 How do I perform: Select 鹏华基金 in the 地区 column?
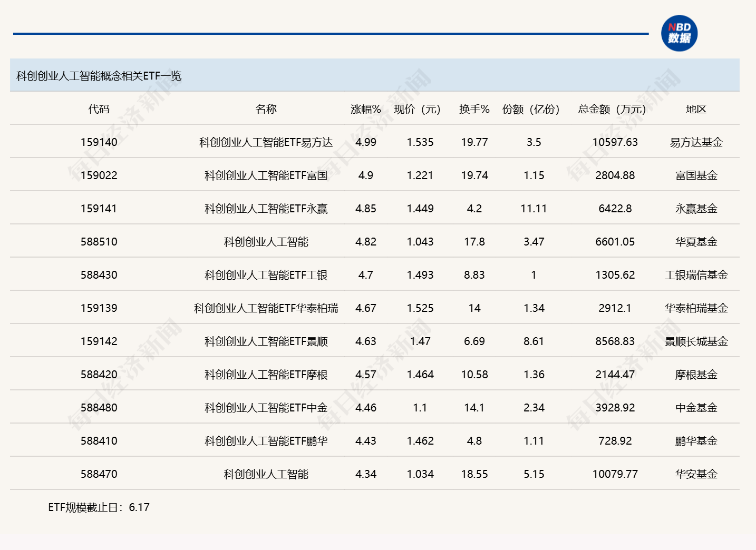point(696,441)
